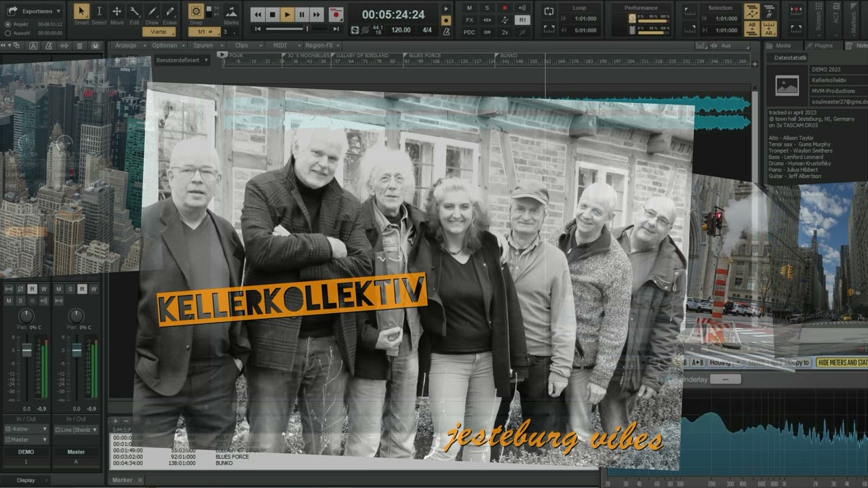This screenshot has height=488, width=868.
Task: Switch to the Media browser tab
Action: [783, 45]
